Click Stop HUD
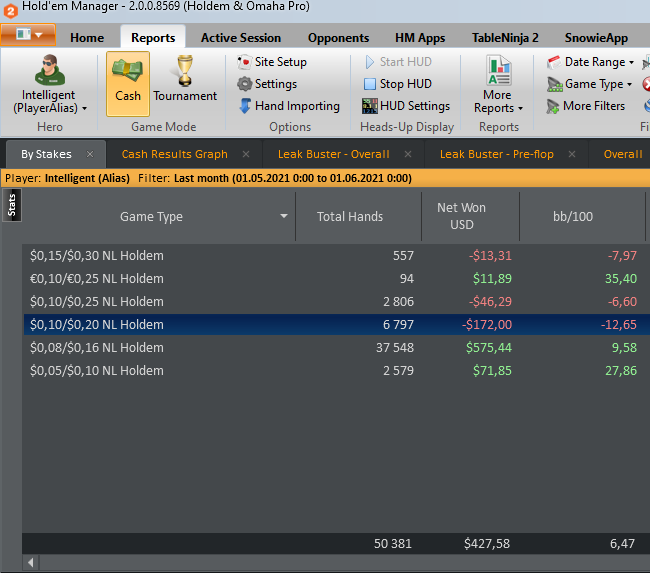 click(398, 84)
